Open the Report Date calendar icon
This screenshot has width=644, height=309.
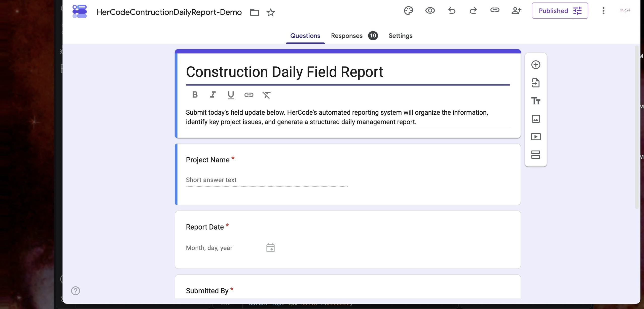[270, 248]
